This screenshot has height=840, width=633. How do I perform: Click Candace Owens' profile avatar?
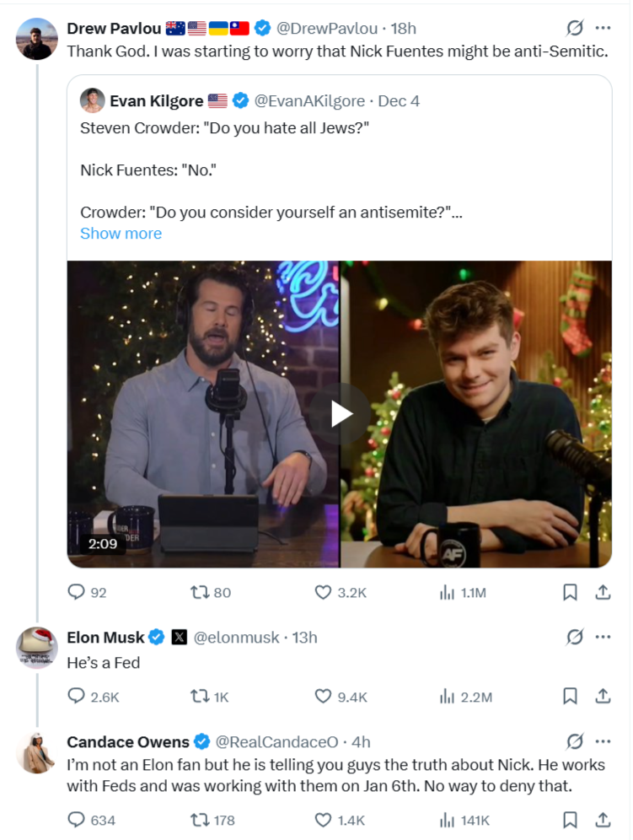(36, 752)
